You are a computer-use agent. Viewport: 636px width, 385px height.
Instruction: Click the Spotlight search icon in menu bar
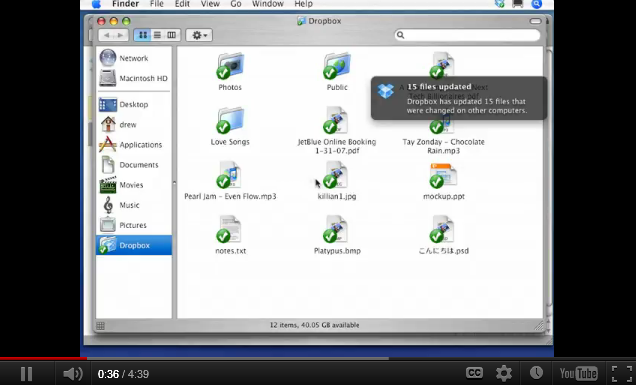pyautogui.click(x=537, y=4)
